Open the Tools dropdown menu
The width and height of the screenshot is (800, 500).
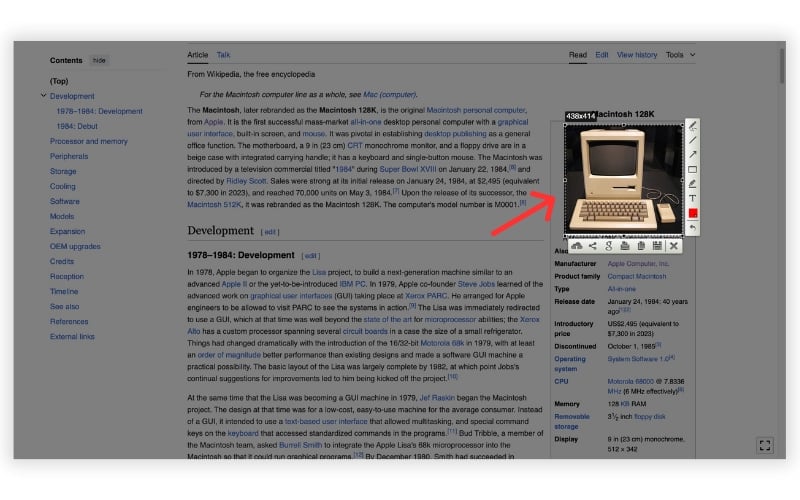point(680,55)
